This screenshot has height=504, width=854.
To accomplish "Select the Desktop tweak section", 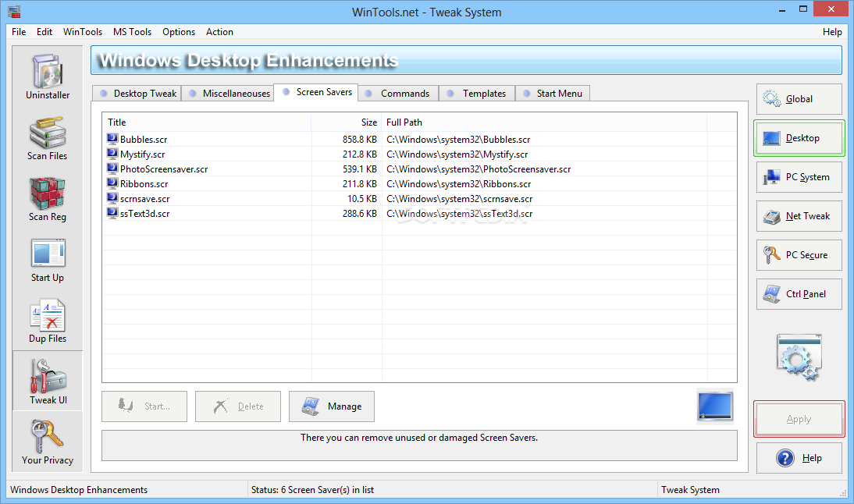I will pos(799,138).
